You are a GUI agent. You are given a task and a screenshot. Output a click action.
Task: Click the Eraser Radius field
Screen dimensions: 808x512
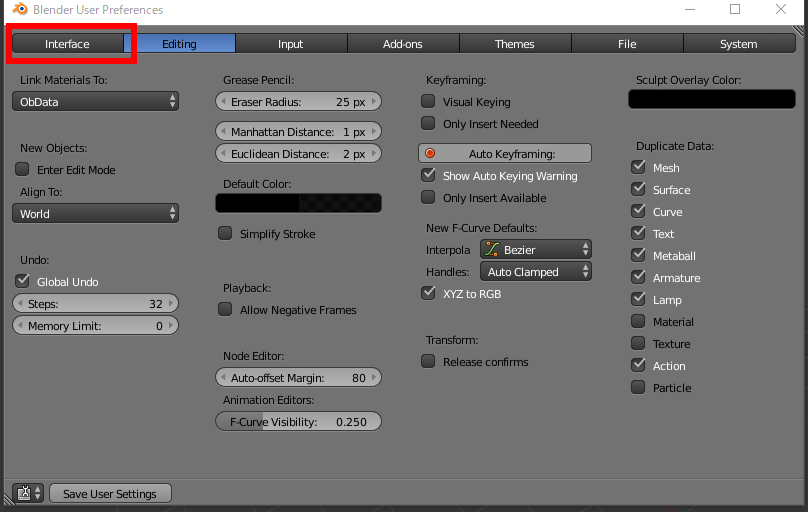click(x=298, y=101)
